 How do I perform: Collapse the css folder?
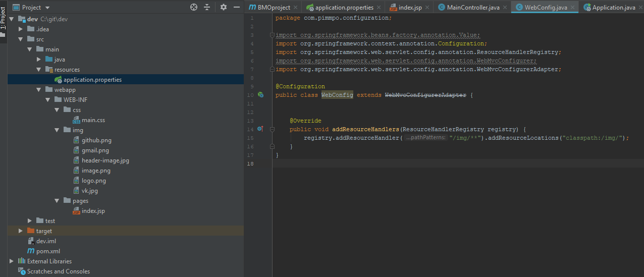point(57,110)
